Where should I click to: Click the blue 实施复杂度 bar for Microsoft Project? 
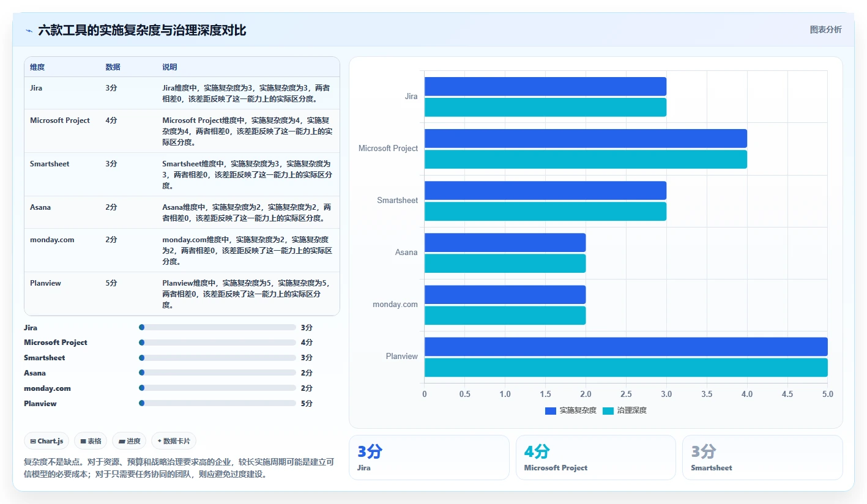(x=586, y=138)
